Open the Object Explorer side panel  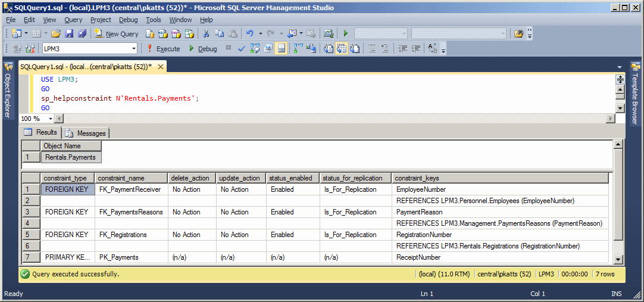click(x=8, y=90)
